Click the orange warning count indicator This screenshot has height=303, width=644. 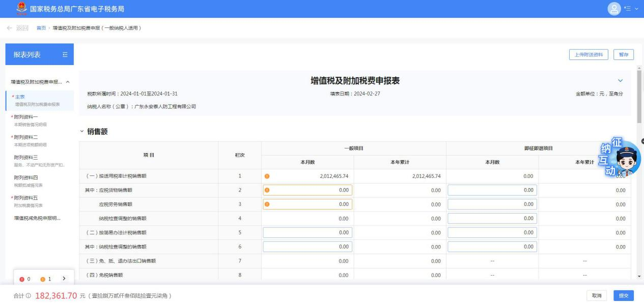coord(46,279)
